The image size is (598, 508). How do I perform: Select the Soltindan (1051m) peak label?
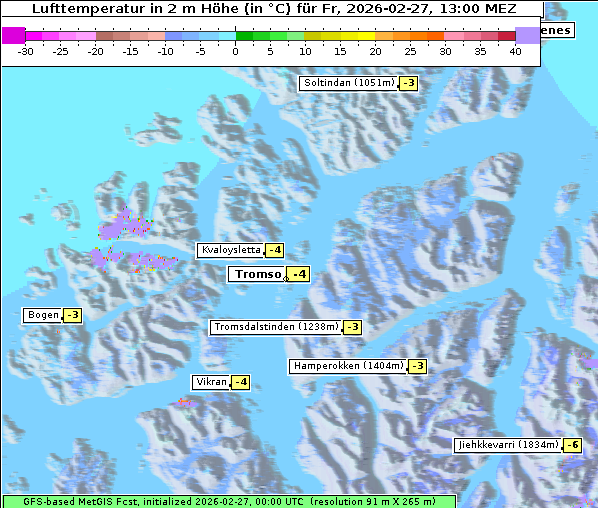click(x=348, y=83)
